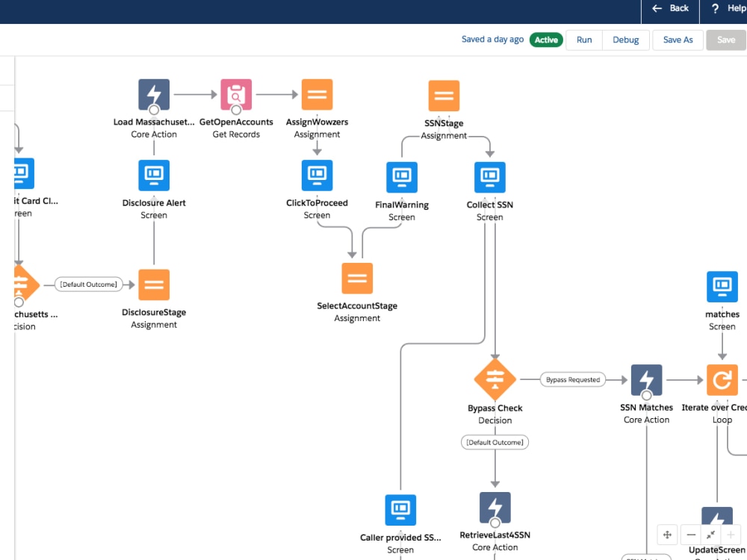Zoom out using the minus control

click(690, 535)
